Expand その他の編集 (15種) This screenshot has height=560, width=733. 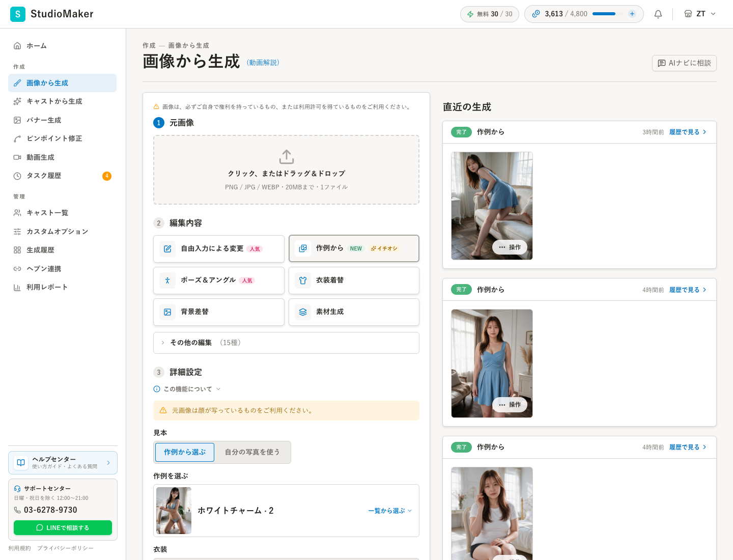point(286,343)
